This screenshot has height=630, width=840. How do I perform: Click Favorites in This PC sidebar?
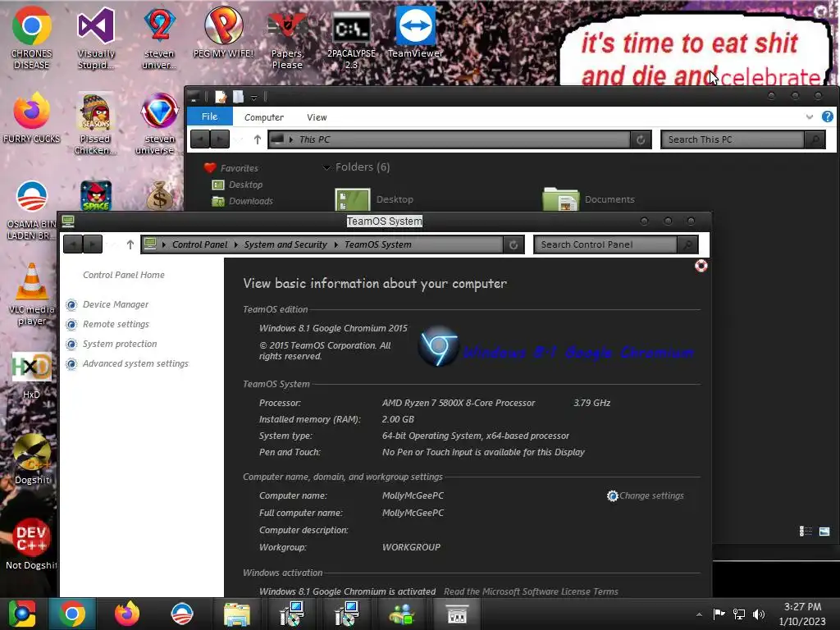239,168
